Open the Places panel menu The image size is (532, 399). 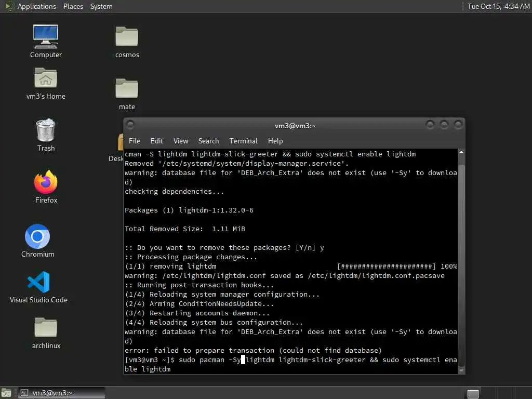coord(73,6)
